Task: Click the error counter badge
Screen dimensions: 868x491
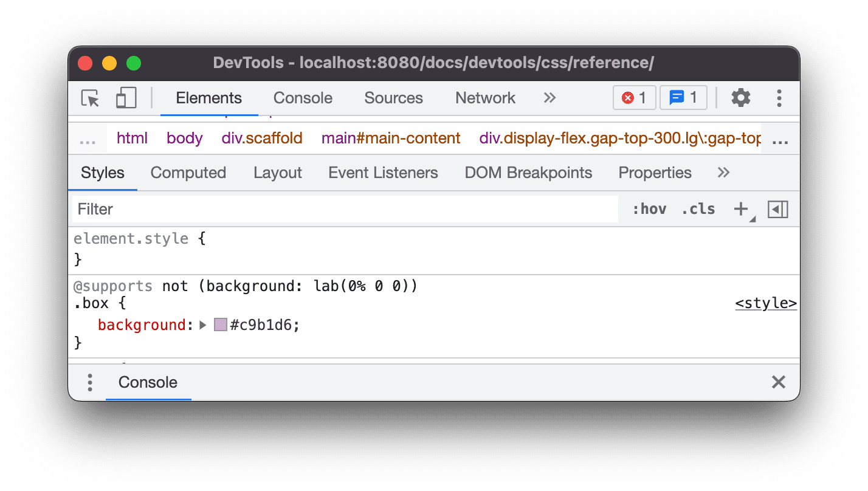Action: 634,98
